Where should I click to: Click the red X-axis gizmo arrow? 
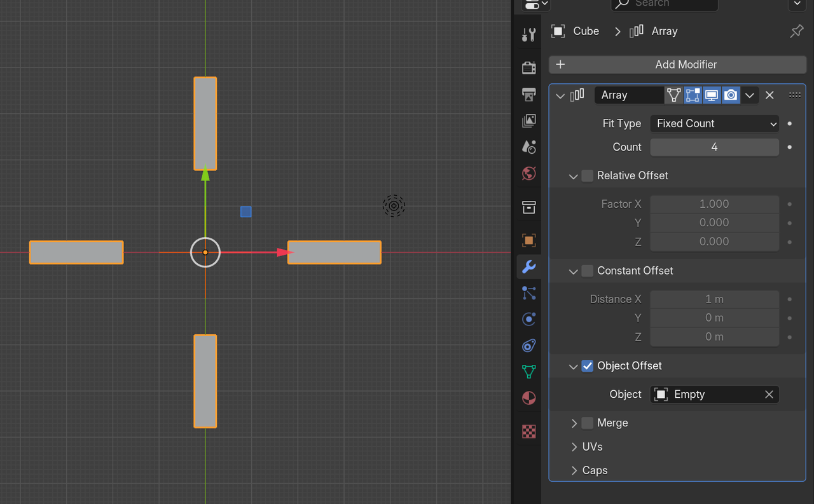pos(284,252)
